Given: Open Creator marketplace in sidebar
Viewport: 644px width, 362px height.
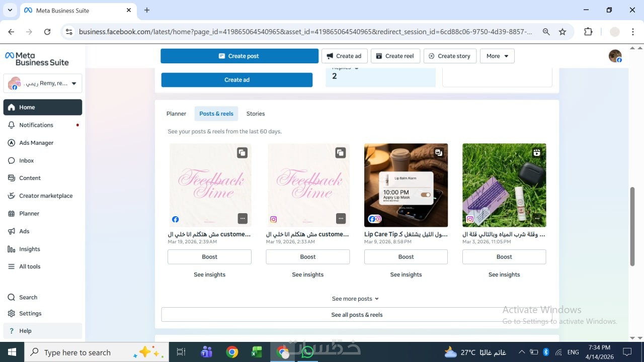Looking at the screenshot, I should (x=43, y=196).
